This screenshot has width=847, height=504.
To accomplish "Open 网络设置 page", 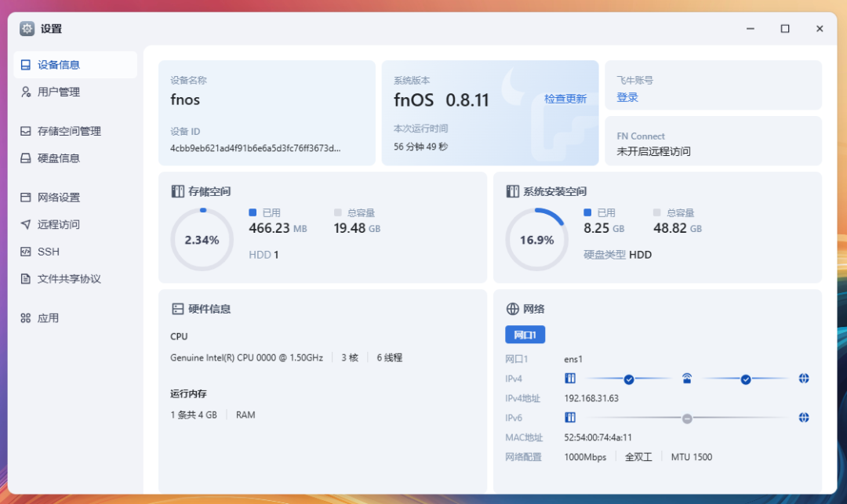I will tap(75, 198).
